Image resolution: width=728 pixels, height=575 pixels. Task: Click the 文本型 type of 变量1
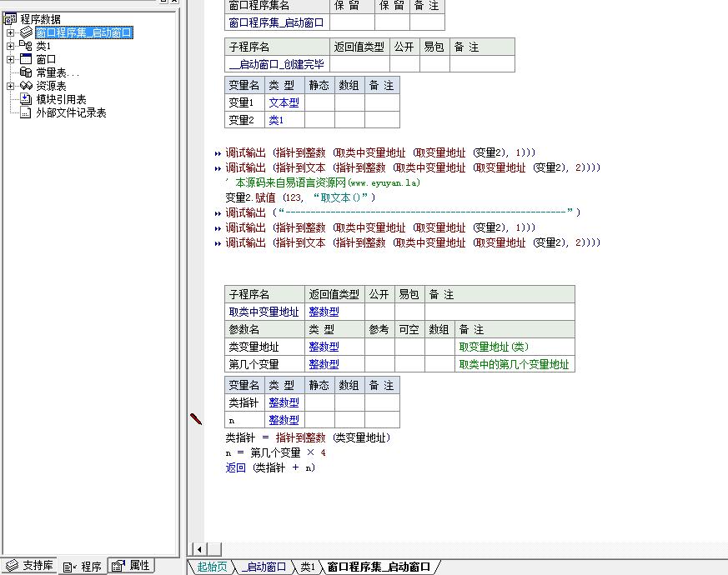pos(284,102)
